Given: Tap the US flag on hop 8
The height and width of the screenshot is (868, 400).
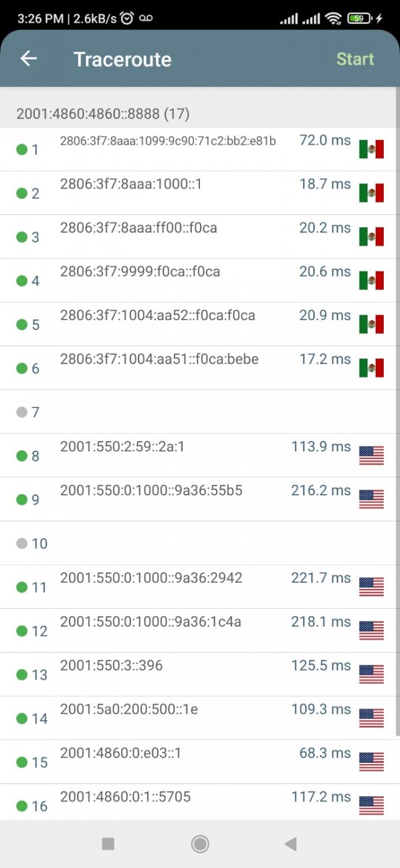Looking at the screenshot, I should (x=371, y=455).
